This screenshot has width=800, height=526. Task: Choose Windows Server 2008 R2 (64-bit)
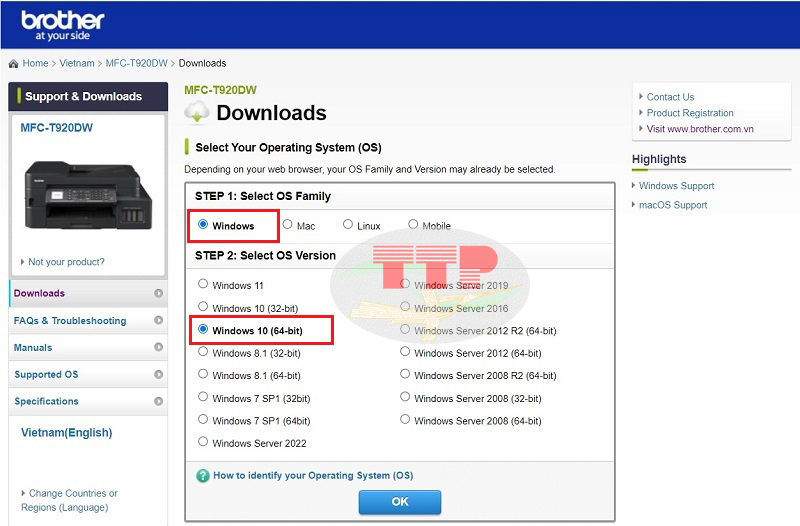coord(405,374)
